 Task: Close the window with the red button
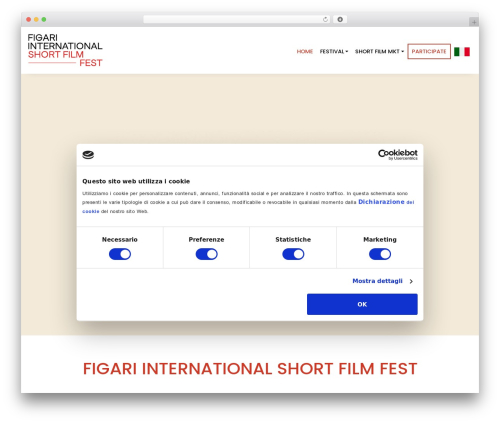pyautogui.click(x=29, y=20)
